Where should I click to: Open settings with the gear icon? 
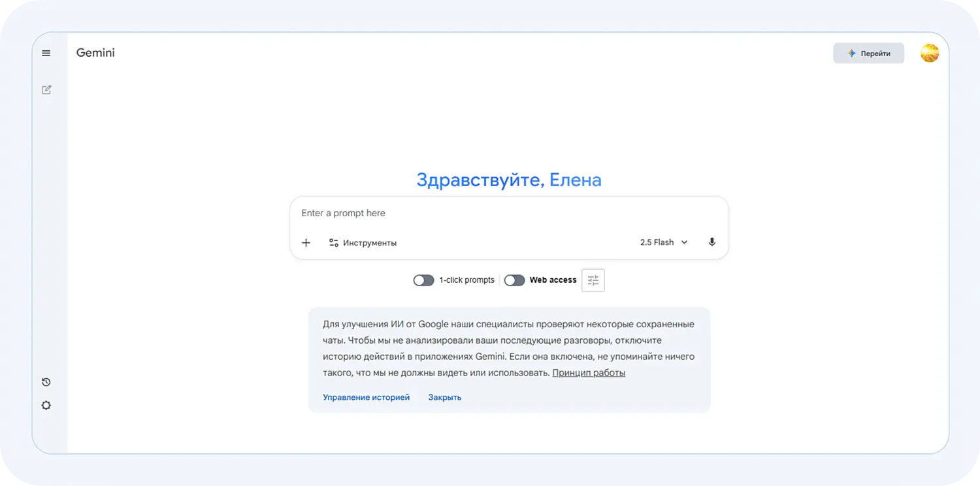click(46, 405)
